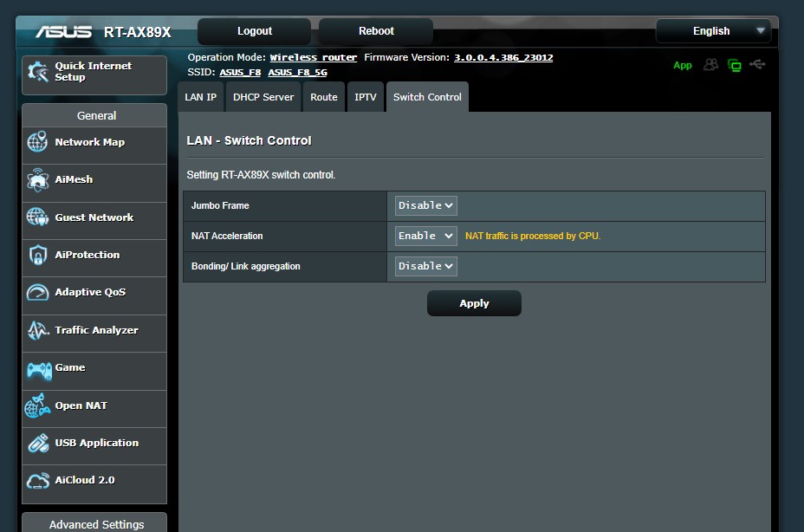Open the AiCloud 2.0 cloud icon
Image resolution: width=804 pixels, height=532 pixels.
coord(37,481)
